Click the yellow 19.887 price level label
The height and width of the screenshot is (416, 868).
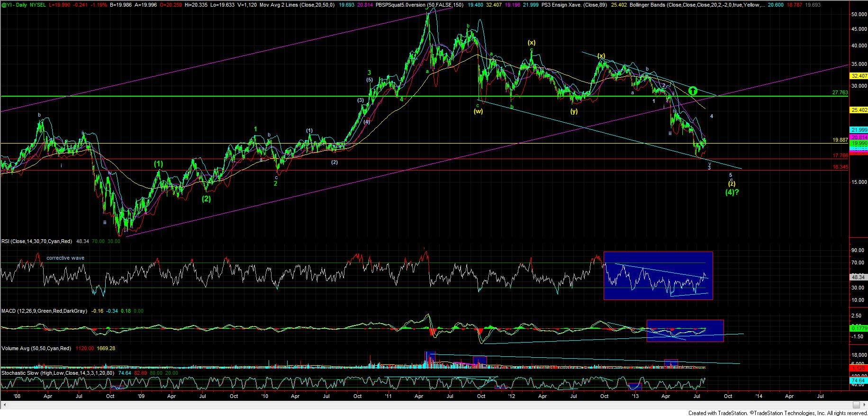tap(840, 140)
